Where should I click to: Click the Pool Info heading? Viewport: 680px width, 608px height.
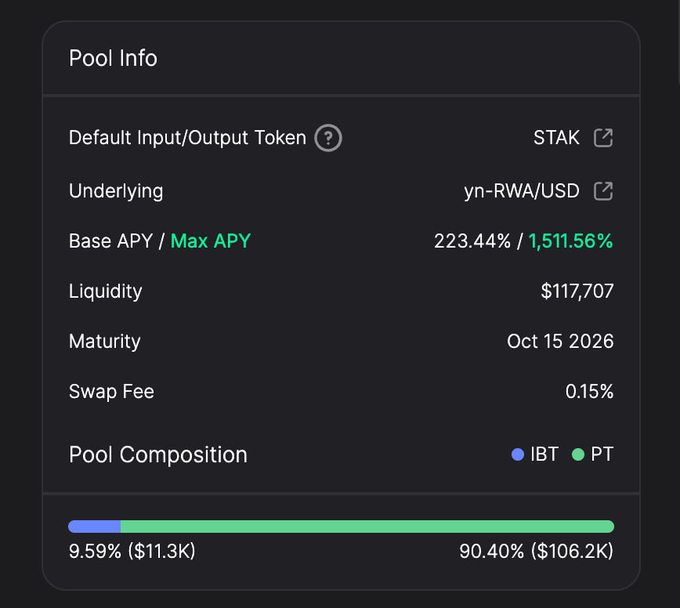pyautogui.click(x=113, y=58)
